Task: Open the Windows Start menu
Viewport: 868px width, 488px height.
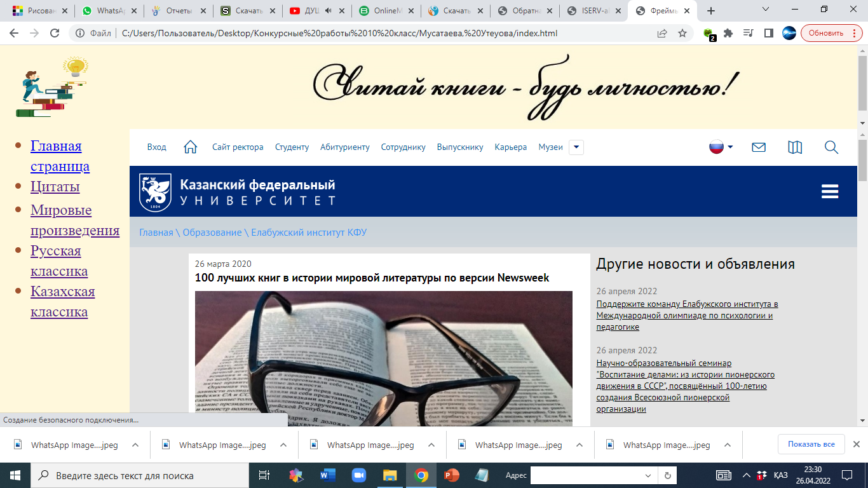Action: coord(15,475)
